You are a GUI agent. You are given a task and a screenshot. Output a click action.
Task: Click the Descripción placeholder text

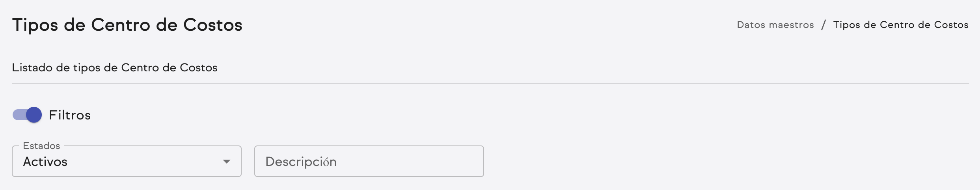tap(301, 162)
